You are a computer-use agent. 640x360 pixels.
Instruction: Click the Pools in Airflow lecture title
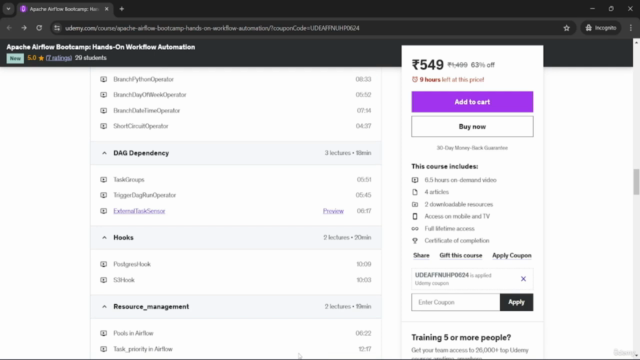[133, 333]
